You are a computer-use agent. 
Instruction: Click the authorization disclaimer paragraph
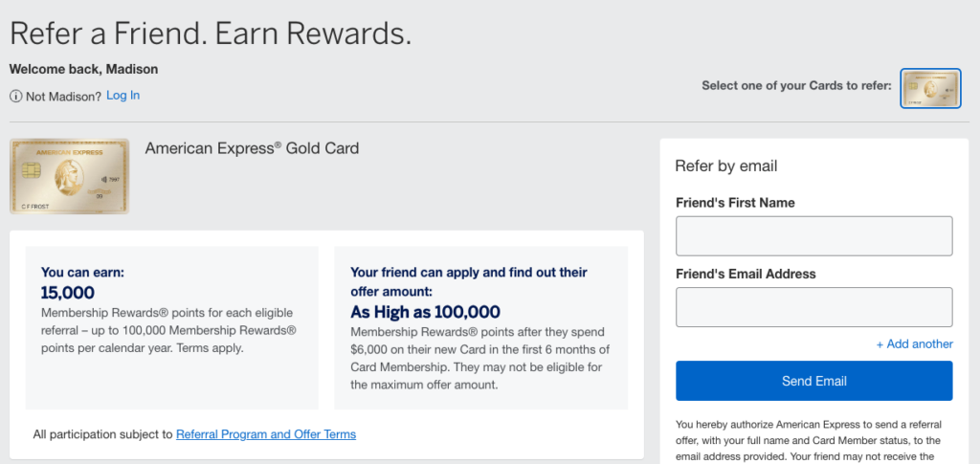[x=809, y=440]
